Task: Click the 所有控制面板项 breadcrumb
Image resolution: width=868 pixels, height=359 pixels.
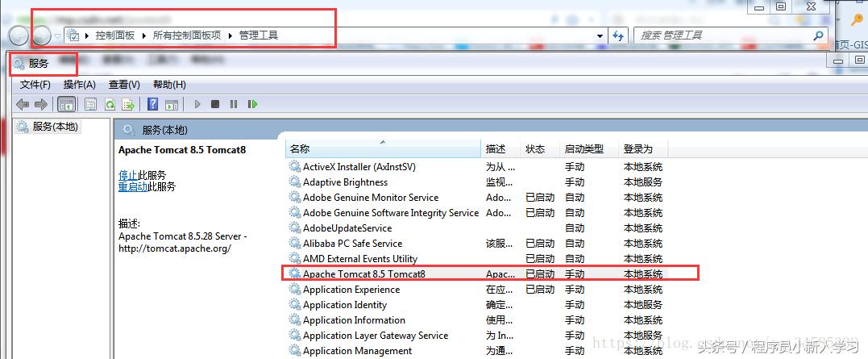Action: (x=186, y=35)
